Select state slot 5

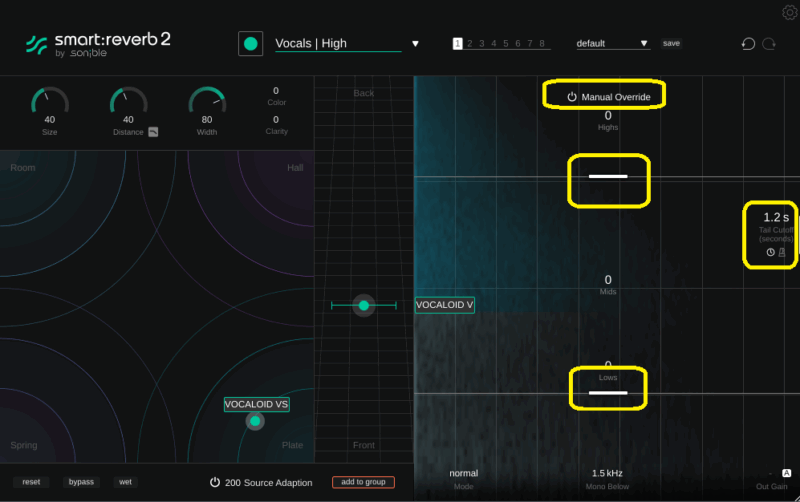click(x=506, y=44)
